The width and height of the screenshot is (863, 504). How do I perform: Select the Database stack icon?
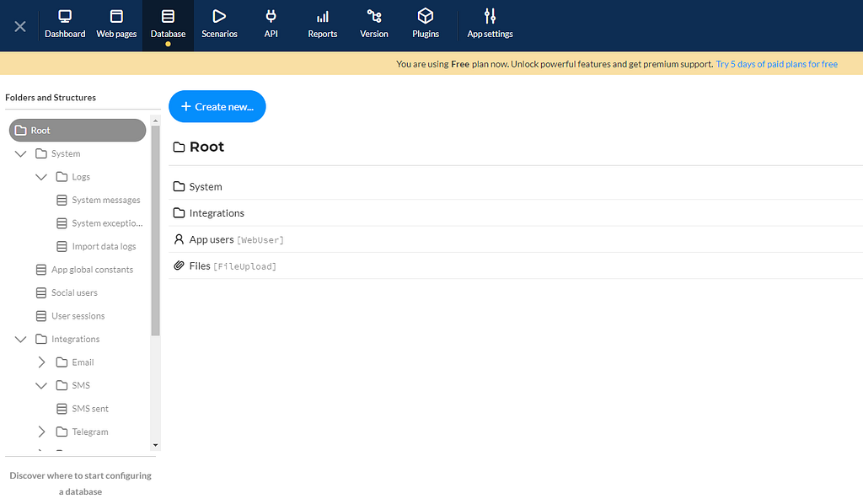(x=168, y=16)
